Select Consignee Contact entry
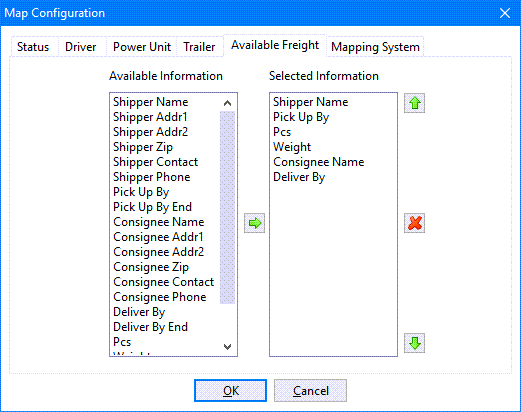Viewport: 521px width, 412px height. (x=165, y=282)
